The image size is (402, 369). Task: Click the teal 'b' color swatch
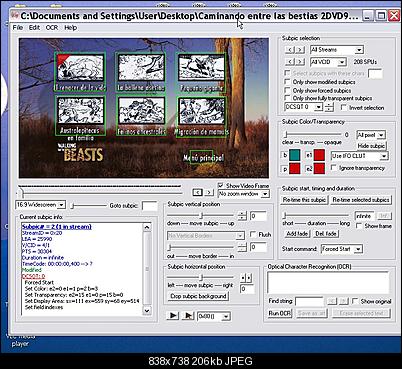(294, 155)
